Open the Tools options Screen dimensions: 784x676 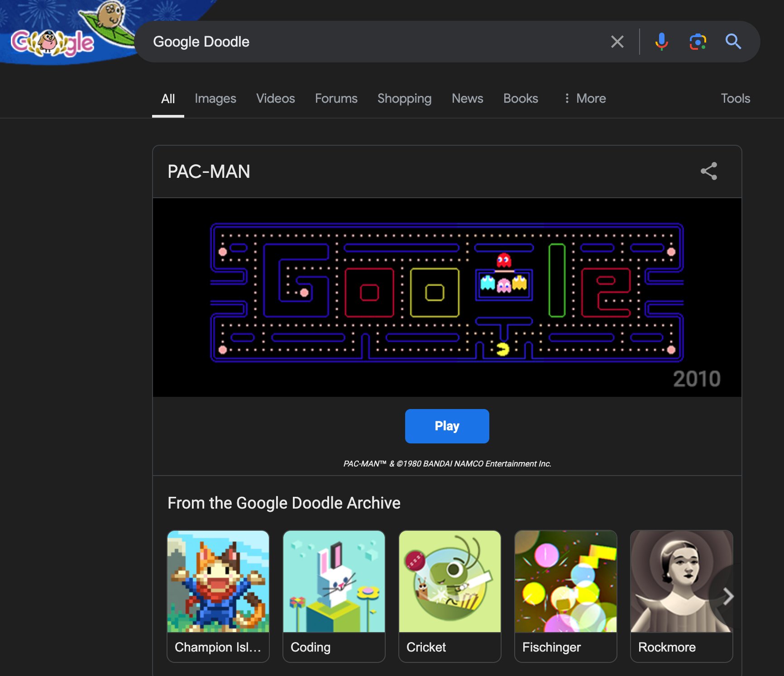click(735, 99)
